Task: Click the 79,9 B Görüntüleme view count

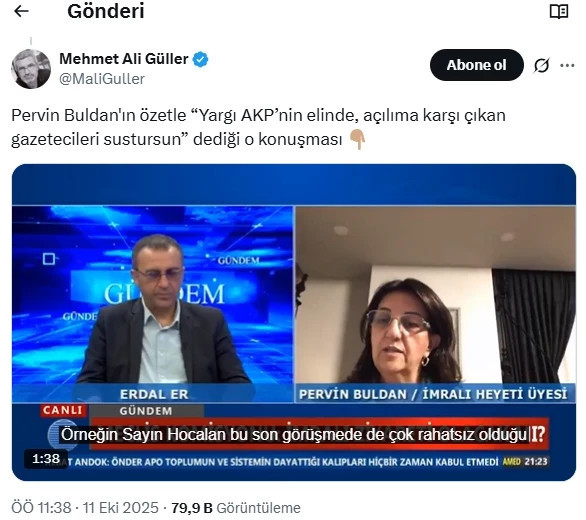Action: click(236, 508)
